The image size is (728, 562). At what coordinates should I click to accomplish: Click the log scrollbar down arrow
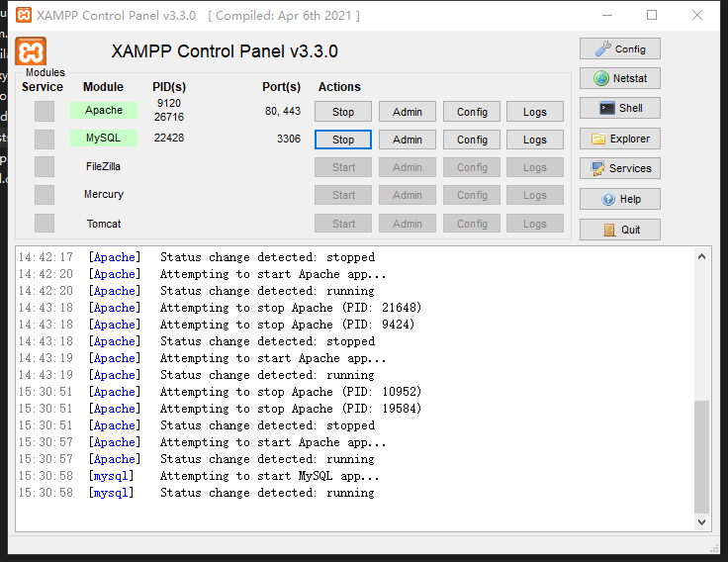[x=701, y=522]
